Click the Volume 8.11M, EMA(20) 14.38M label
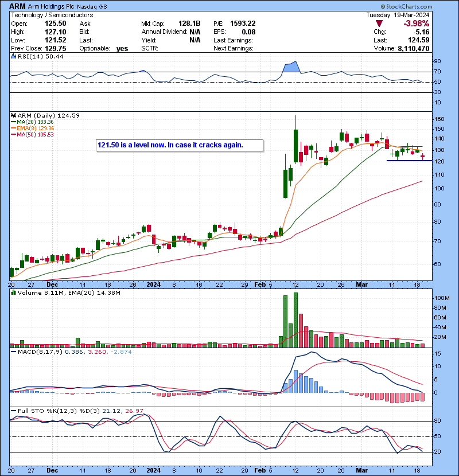 [x=69, y=293]
